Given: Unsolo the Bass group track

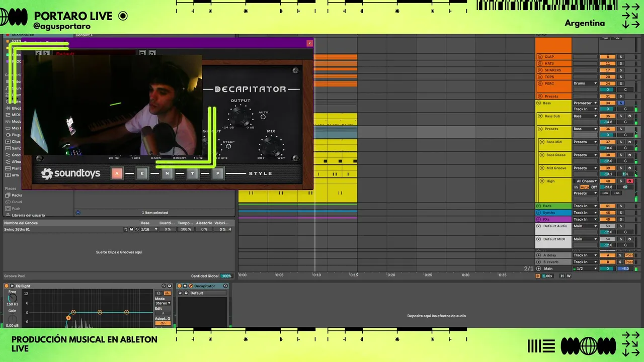Looking at the screenshot, I should click(x=621, y=103).
